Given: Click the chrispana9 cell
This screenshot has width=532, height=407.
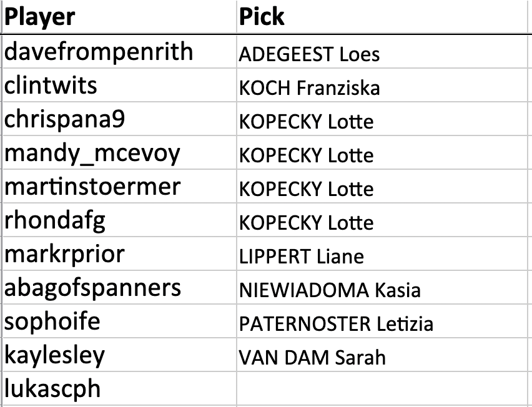Looking at the screenshot, I should (x=119, y=119).
